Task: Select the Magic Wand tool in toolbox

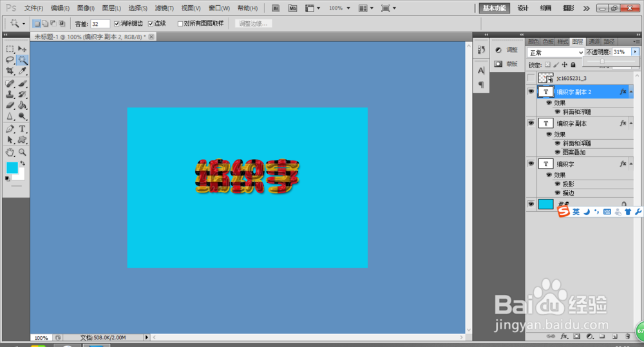Action: click(22, 60)
